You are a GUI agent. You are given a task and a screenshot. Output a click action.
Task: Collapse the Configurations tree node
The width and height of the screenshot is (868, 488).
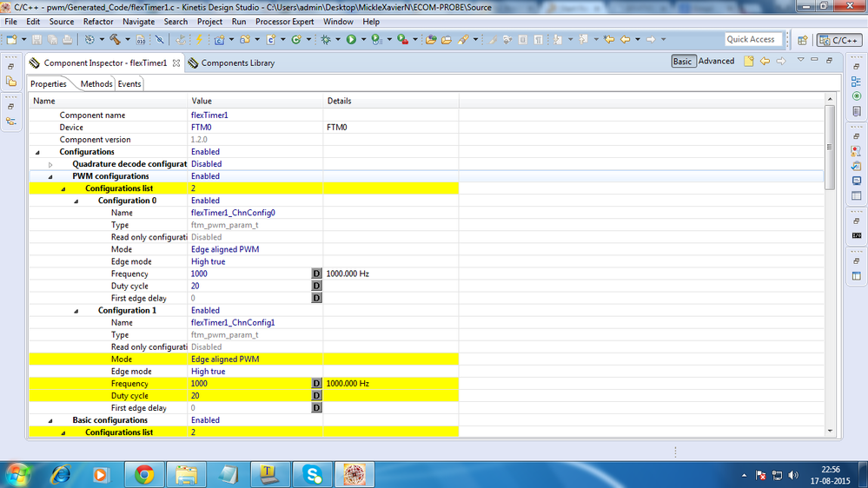coord(37,152)
